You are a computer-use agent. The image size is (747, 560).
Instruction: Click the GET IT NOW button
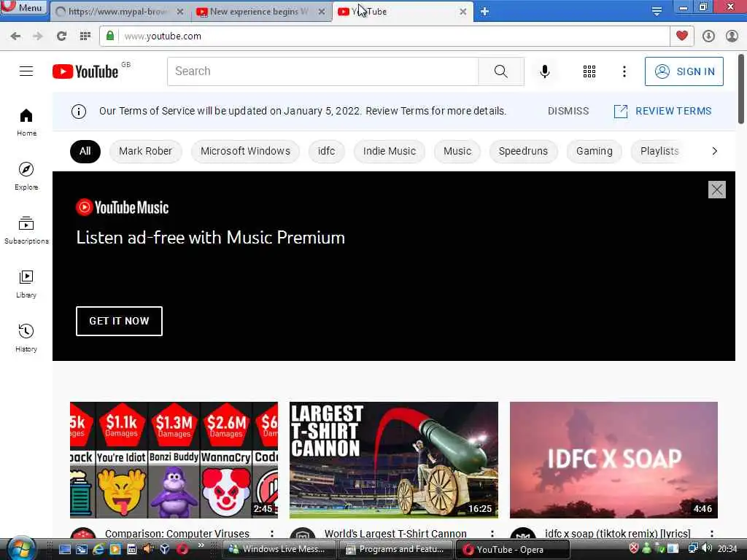point(119,322)
